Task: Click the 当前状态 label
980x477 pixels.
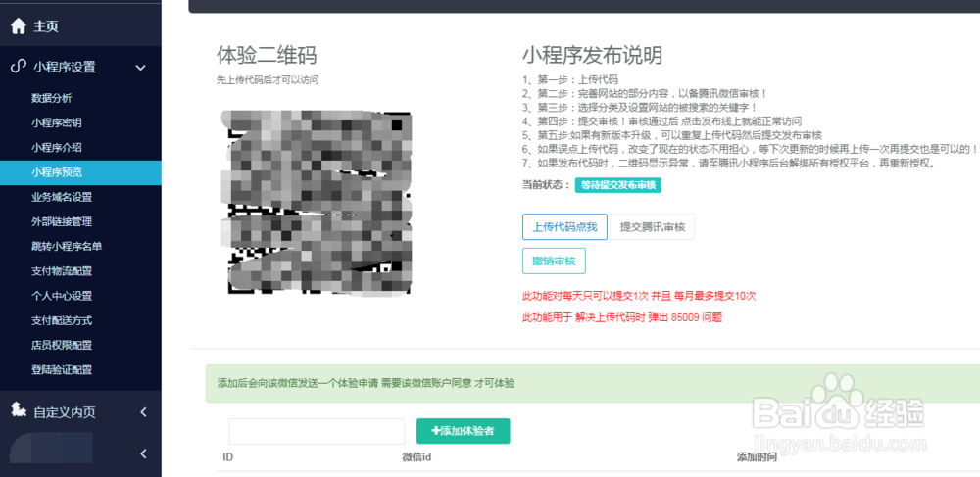Action: click(546, 185)
